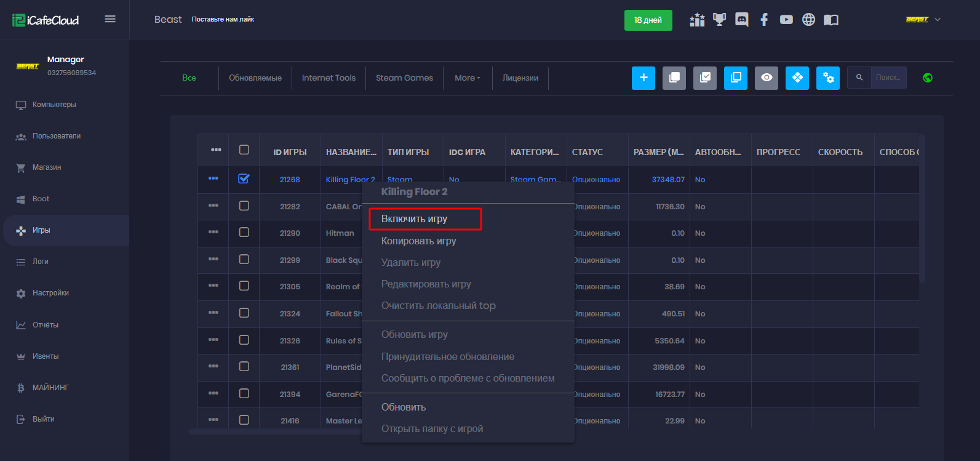Check the checkbox for game 21305
The image size is (980, 461).
(x=244, y=286)
